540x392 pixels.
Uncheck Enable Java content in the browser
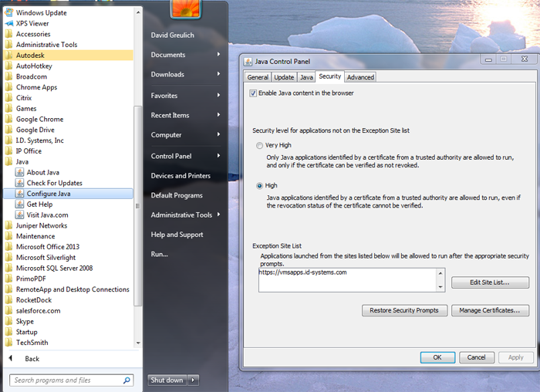point(253,93)
